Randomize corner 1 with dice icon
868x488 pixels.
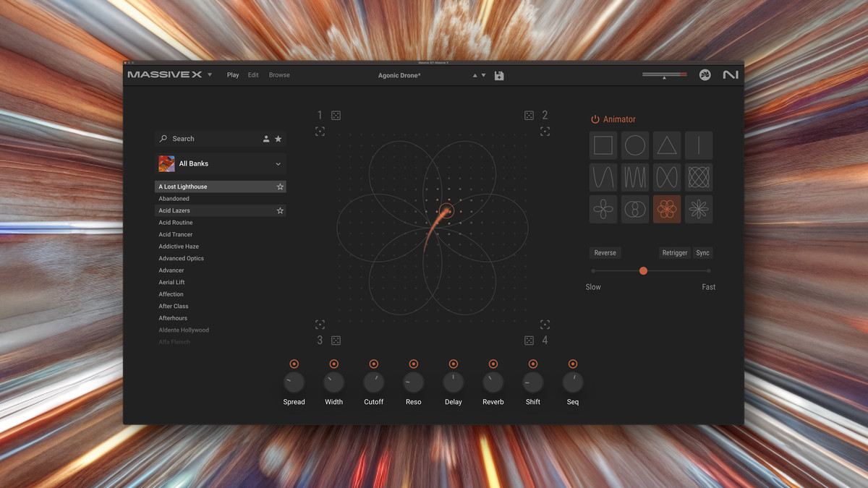click(x=336, y=116)
